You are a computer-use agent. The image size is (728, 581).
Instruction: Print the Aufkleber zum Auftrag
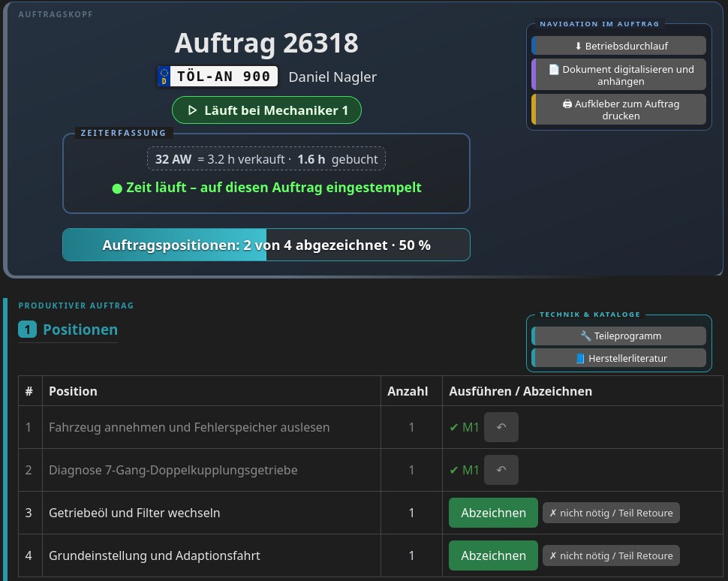pos(619,110)
